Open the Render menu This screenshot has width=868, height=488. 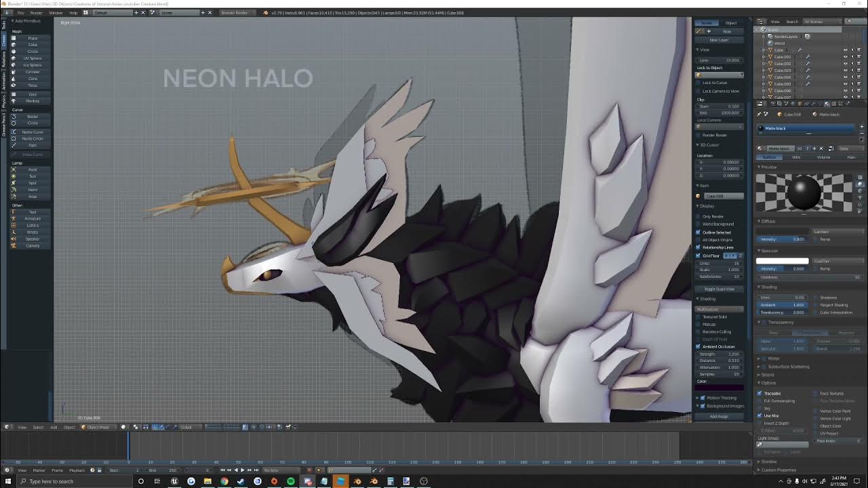pyautogui.click(x=37, y=13)
